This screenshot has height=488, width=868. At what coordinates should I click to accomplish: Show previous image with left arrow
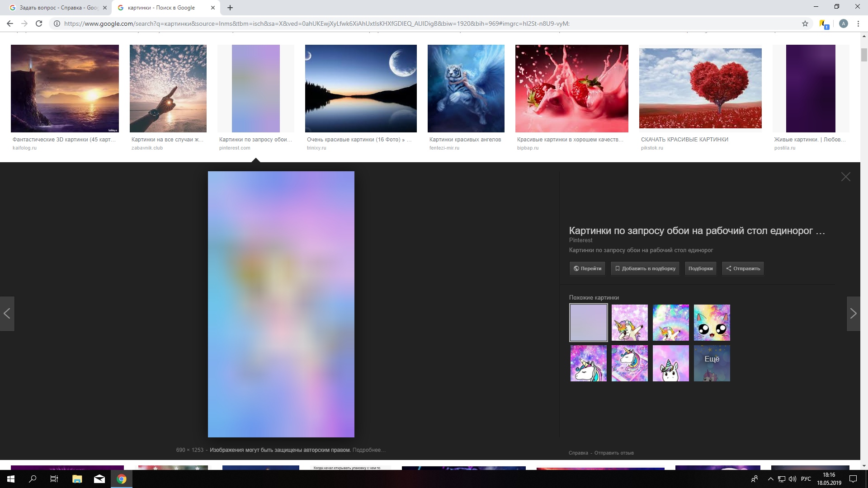(x=7, y=314)
